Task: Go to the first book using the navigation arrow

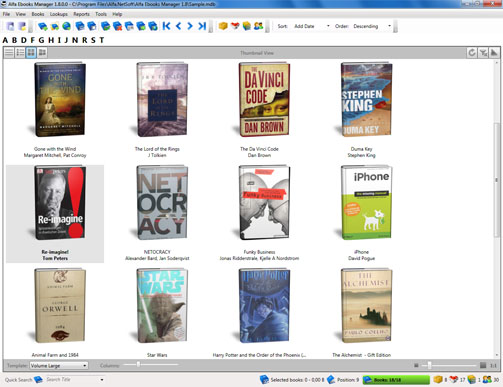Action: [x=167, y=26]
